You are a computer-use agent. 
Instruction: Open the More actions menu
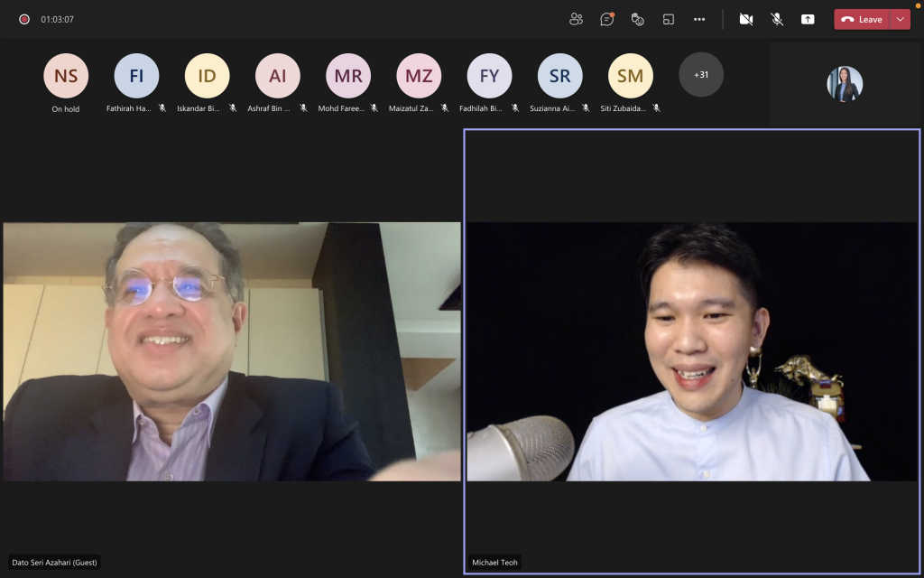[699, 19]
